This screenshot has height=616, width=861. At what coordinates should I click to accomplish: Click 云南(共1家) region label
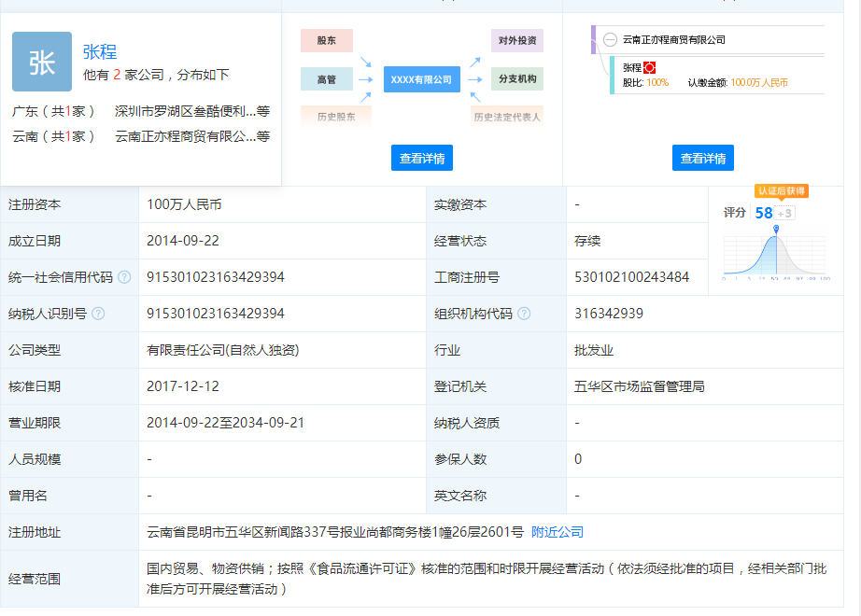[53, 136]
